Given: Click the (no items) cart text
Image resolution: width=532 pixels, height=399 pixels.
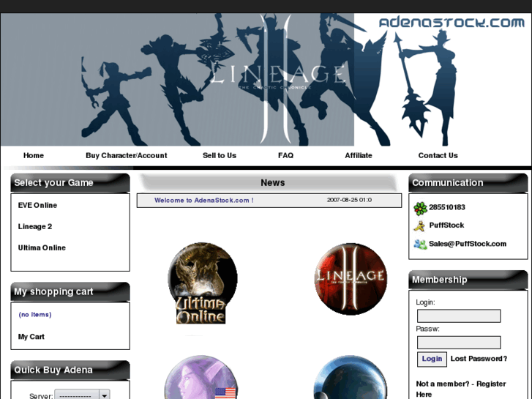Looking at the screenshot, I should 35,315.
